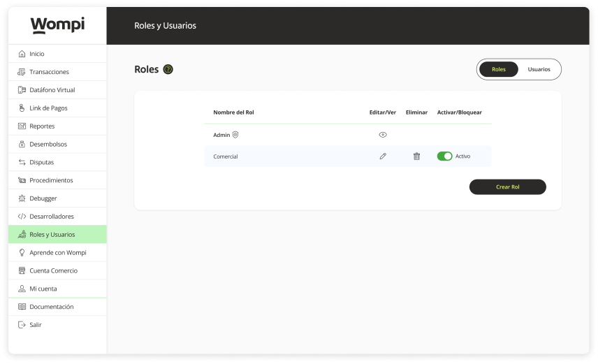
Task: Click the help question mark icon beside Roles
Action: pos(168,69)
